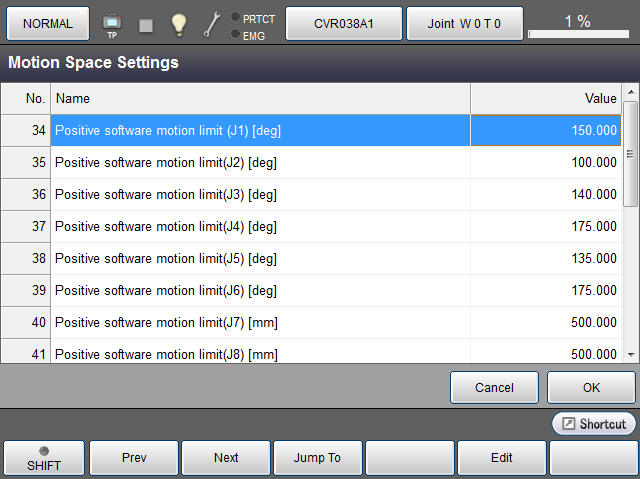
Task: Open the Shortcut panel
Action: pyautogui.click(x=594, y=424)
